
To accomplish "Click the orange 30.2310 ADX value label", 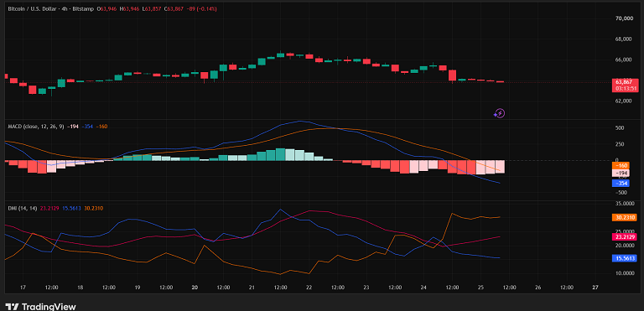I will click(x=624, y=217).
